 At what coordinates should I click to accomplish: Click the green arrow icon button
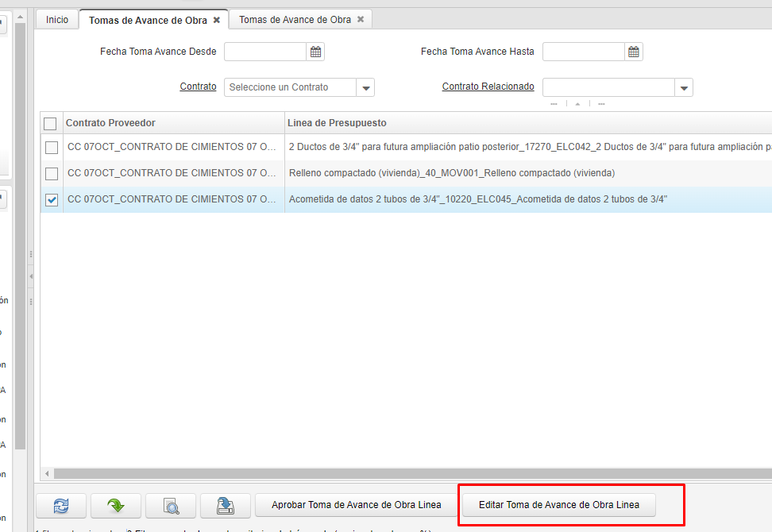click(116, 505)
